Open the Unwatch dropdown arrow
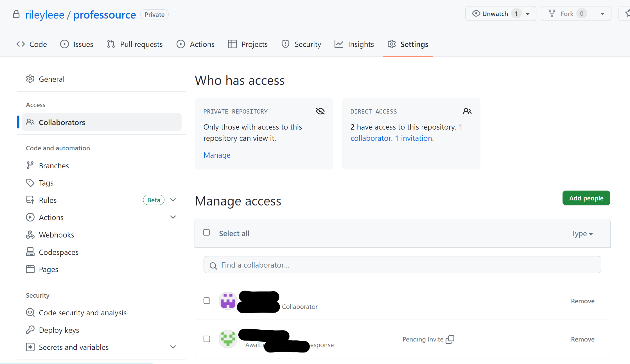This screenshot has height=364, width=630. (528, 14)
